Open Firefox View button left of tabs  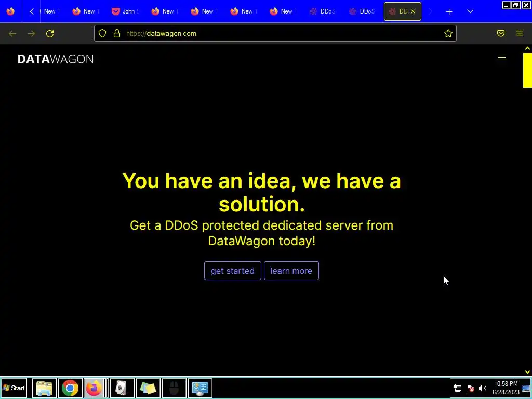pos(10,11)
